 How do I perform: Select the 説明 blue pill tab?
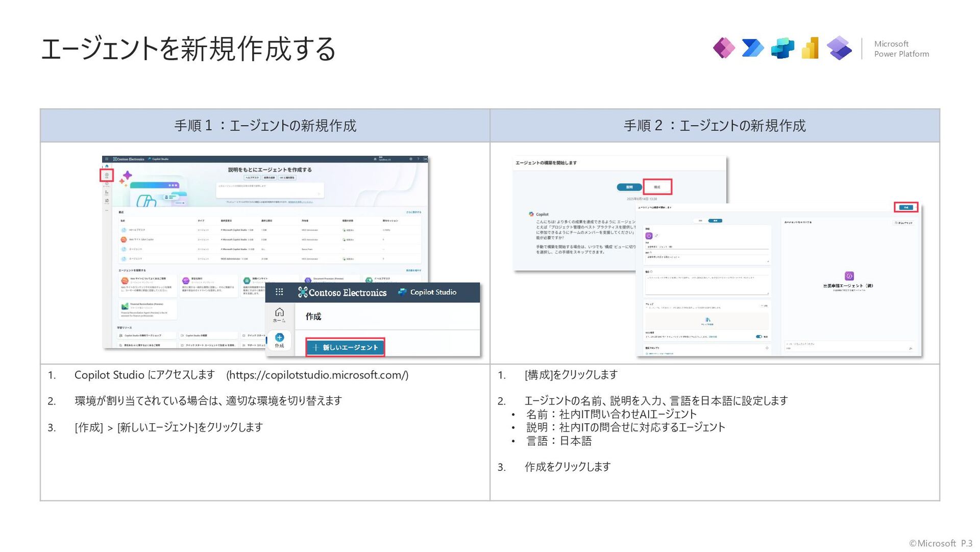pos(629,187)
